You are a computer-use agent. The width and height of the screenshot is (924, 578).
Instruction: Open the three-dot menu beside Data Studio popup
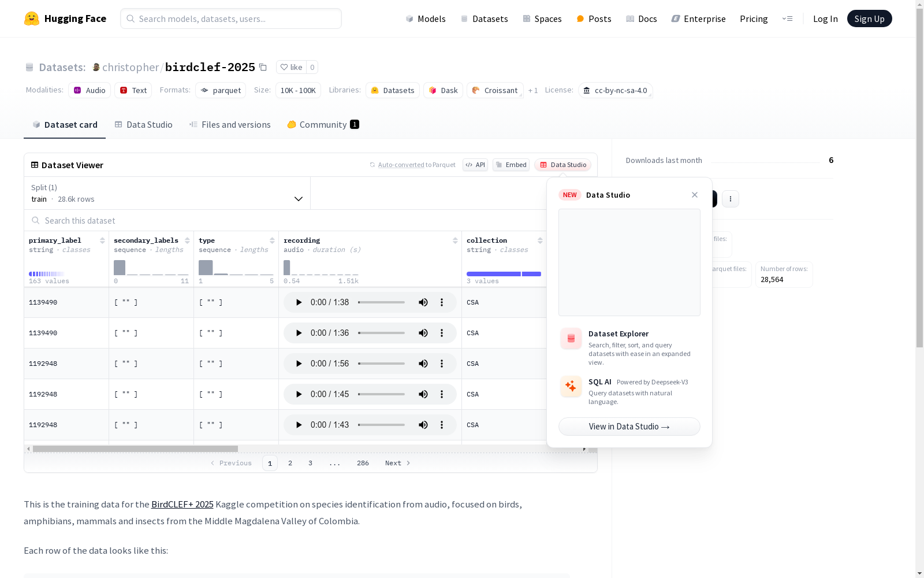point(731,199)
